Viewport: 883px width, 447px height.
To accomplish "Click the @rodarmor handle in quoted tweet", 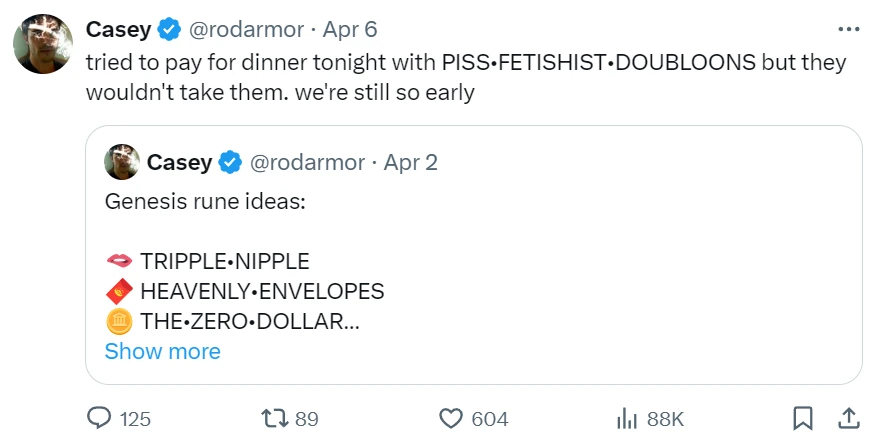I will pos(306,162).
